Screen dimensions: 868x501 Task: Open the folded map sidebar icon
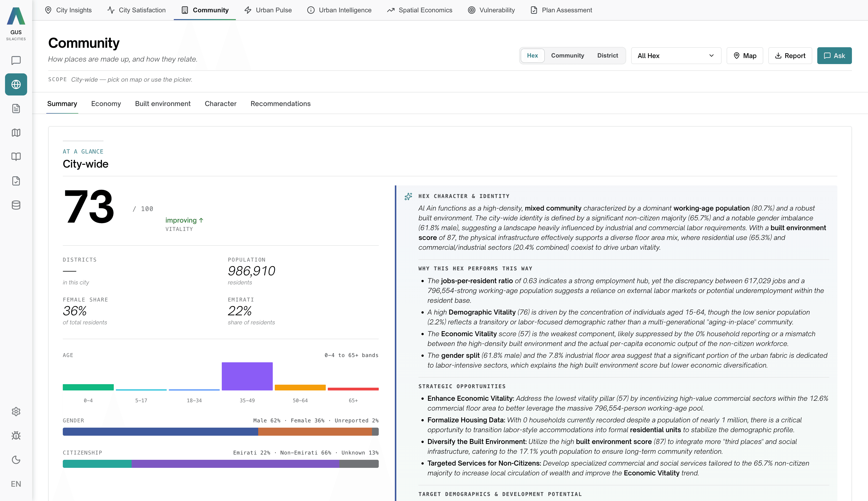[x=16, y=133]
